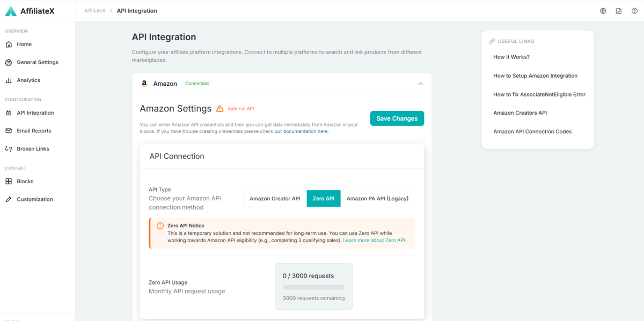
Task: Click the Zero API usage progress bar
Action: [313, 287]
